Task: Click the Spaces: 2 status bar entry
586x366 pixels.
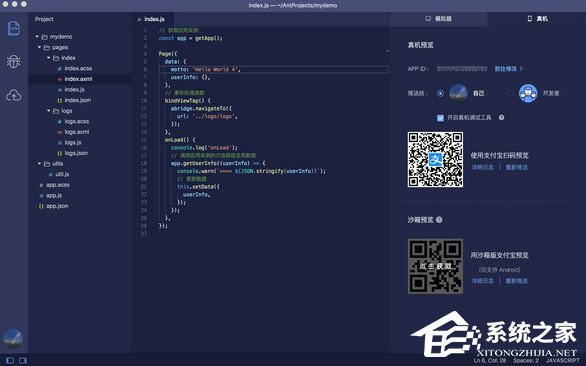Action: (526, 361)
